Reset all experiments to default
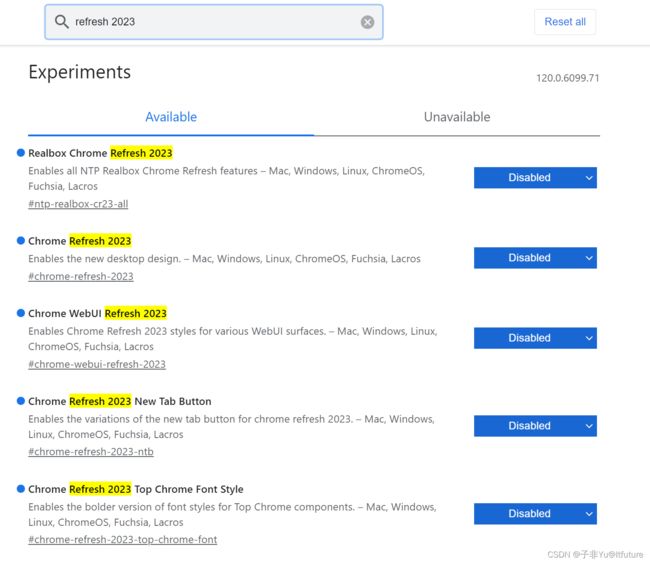Viewport: 650px width, 563px height. 565,22
